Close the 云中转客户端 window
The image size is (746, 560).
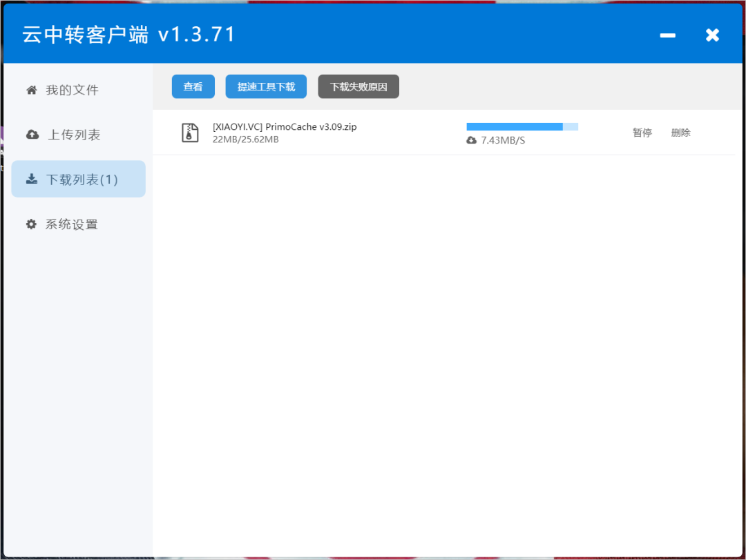712,35
